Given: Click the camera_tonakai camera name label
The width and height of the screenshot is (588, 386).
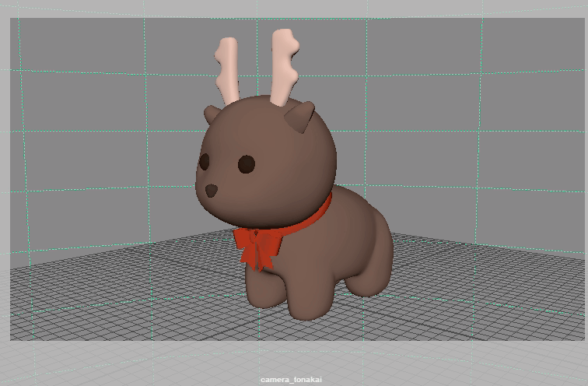Looking at the screenshot, I should pos(291,380).
